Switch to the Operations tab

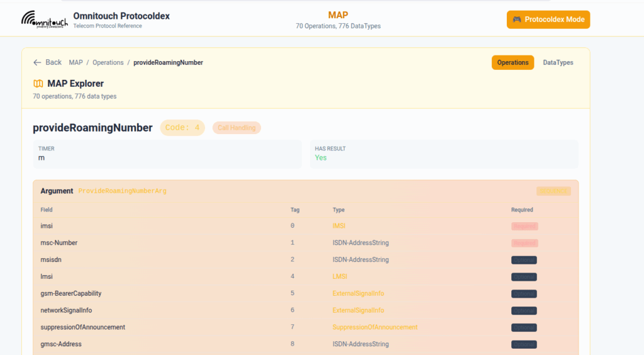(513, 62)
